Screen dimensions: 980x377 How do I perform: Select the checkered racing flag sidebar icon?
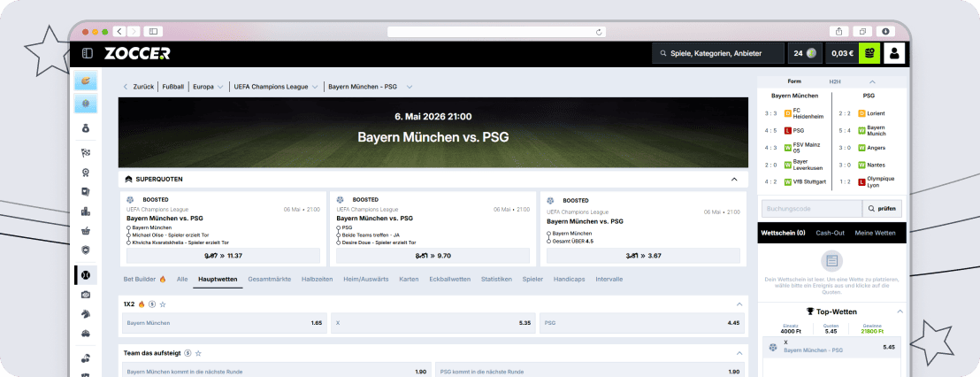(86, 152)
